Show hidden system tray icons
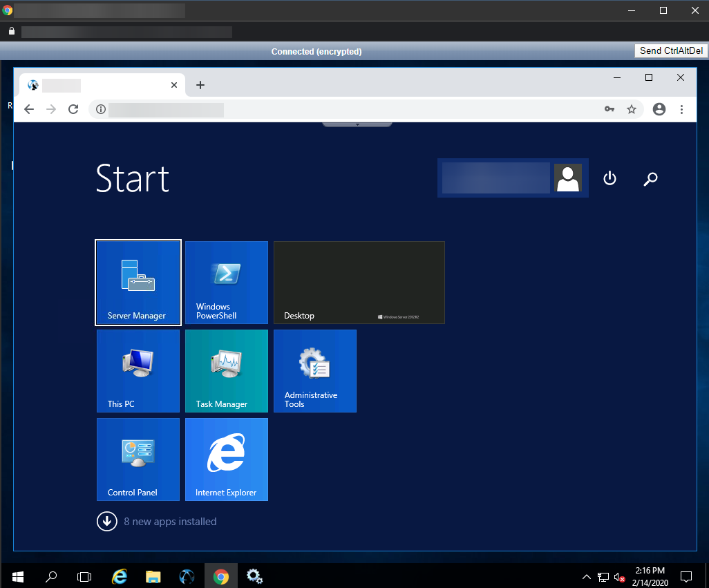Image resolution: width=709 pixels, height=588 pixels. pos(586,577)
